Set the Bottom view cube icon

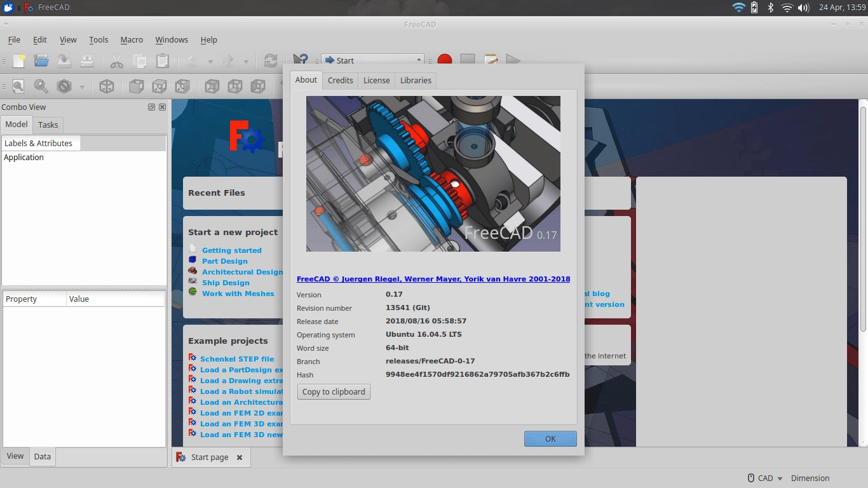pos(235,86)
